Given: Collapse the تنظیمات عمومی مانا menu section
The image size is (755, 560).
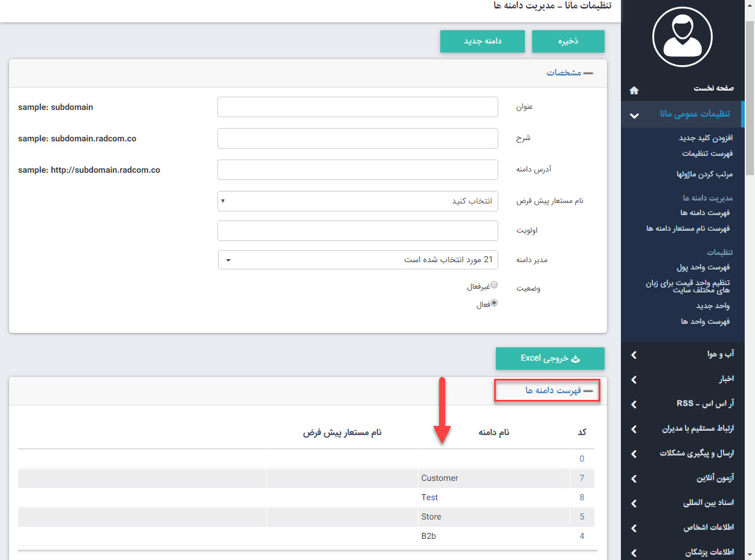Looking at the screenshot, I should coord(634,115).
